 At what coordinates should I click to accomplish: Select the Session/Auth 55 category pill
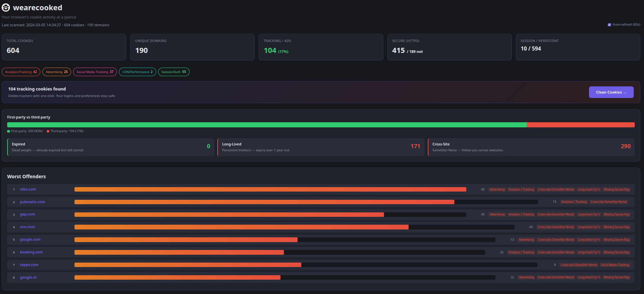coord(174,72)
